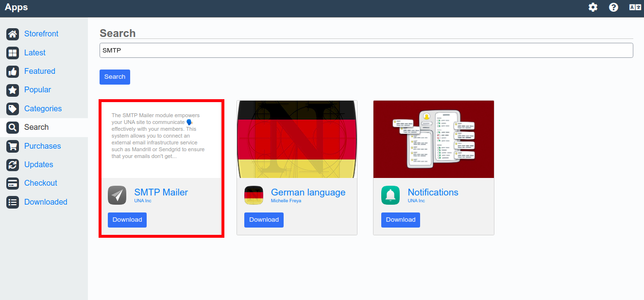Click the Featured thumbs-up icon
644x300 pixels.
click(13, 71)
